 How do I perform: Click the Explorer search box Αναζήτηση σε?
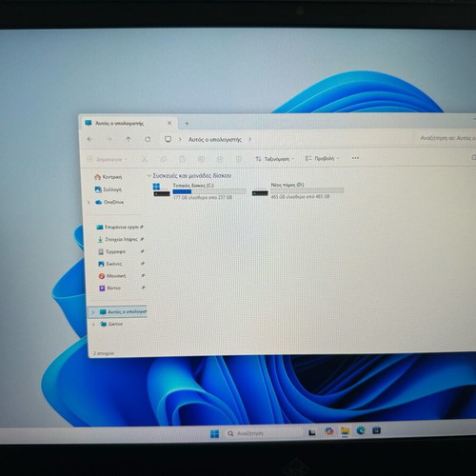[447, 138]
